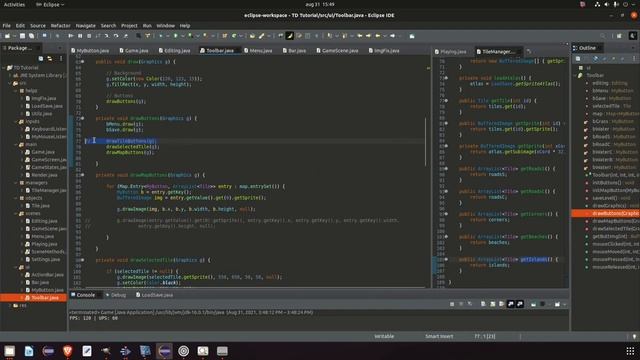
Task: Click the Clear Console icon
Action: pos(483,304)
